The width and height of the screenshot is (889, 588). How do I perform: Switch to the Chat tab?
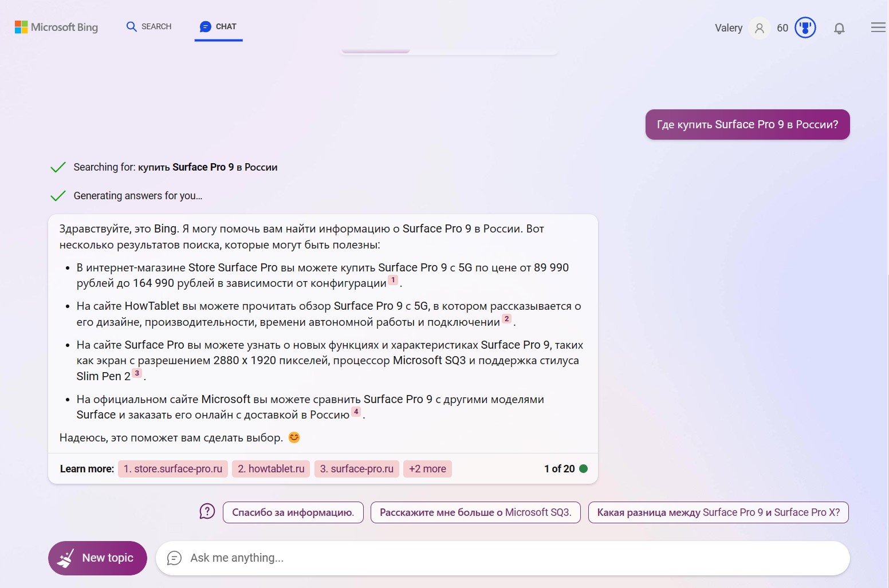pos(218,26)
